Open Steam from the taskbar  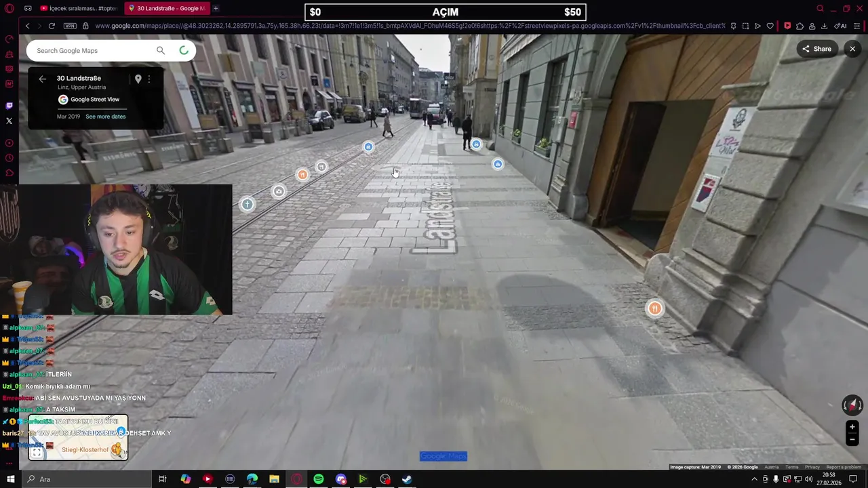coord(407,479)
